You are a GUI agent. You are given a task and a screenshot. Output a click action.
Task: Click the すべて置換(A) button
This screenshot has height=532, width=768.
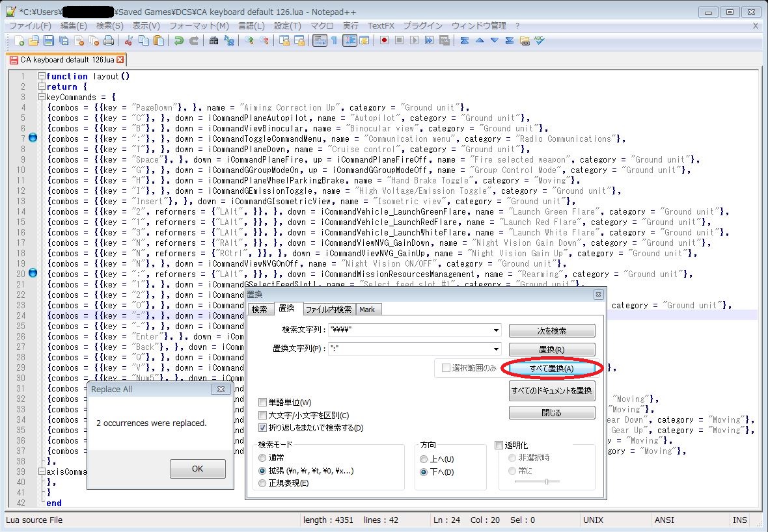(551, 369)
